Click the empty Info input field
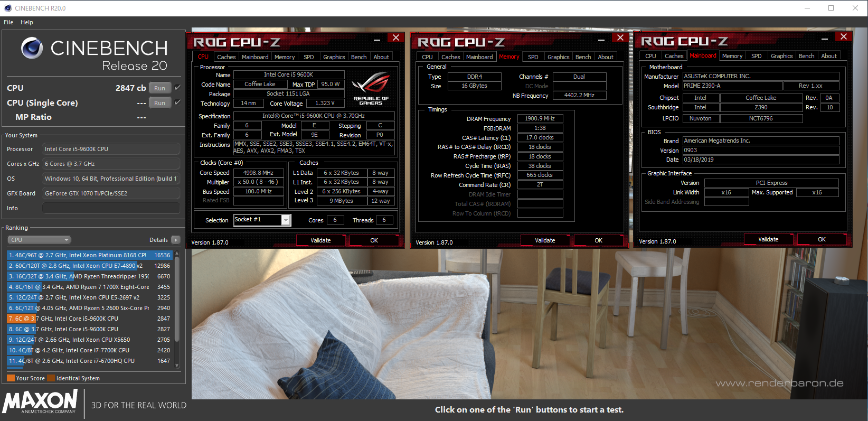 click(111, 208)
